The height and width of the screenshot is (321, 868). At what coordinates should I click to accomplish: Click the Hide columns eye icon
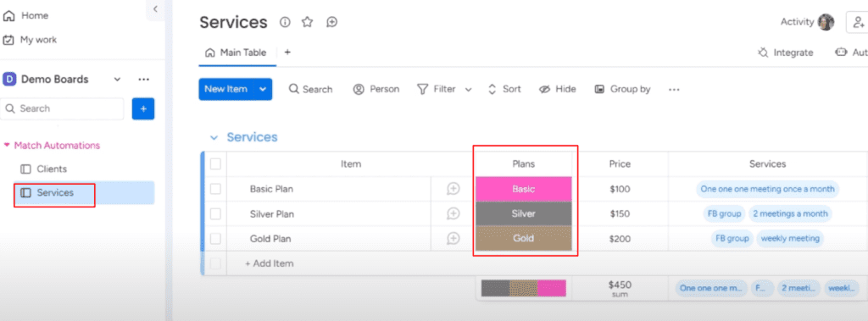coord(544,89)
